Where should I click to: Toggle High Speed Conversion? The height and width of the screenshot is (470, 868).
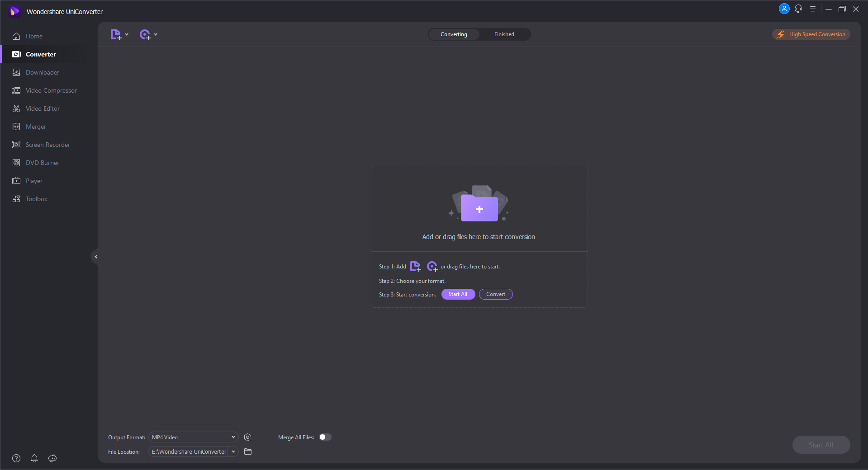(x=811, y=34)
